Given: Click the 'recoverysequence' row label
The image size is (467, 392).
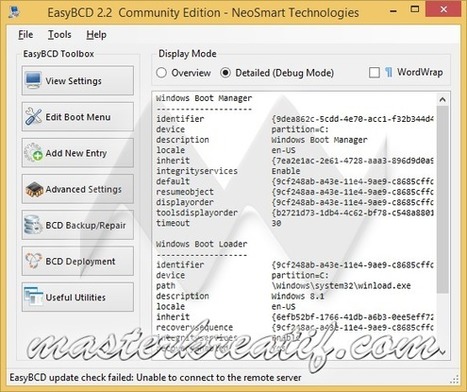Looking at the screenshot, I should pyautogui.click(x=195, y=327).
